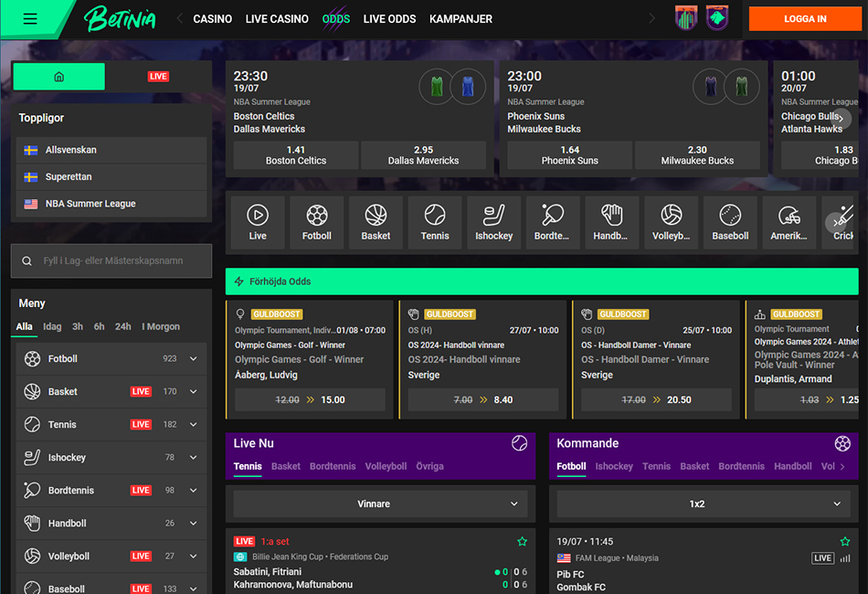Click the football icon in Kommande header
Viewport: 868px width, 594px height.
(842, 443)
